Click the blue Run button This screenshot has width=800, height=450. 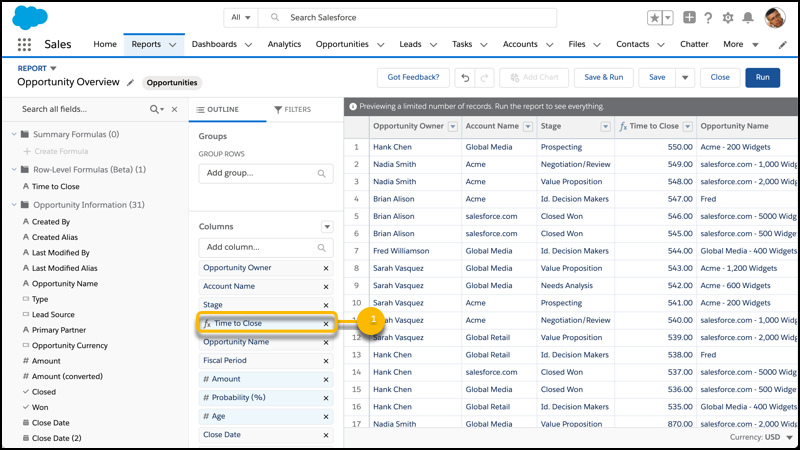click(762, 78)
